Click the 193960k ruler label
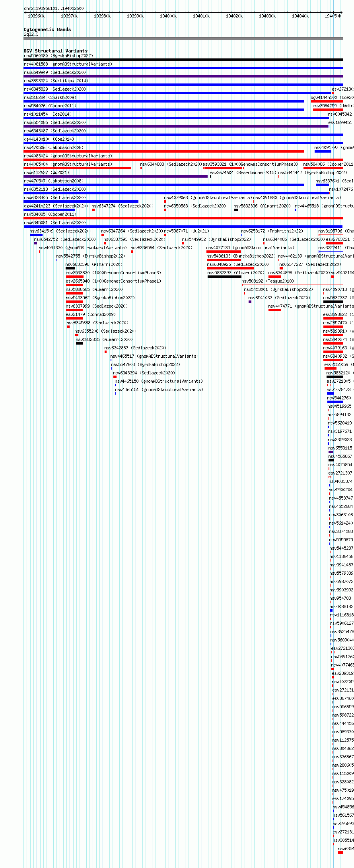 36,16
